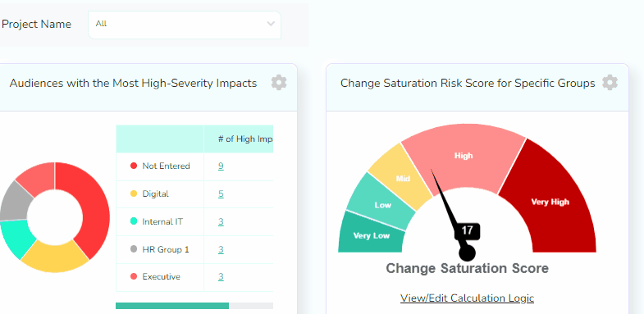The image size is (644, 314).
Task: Open the Internal IT count link
Action: coord(221,221)
